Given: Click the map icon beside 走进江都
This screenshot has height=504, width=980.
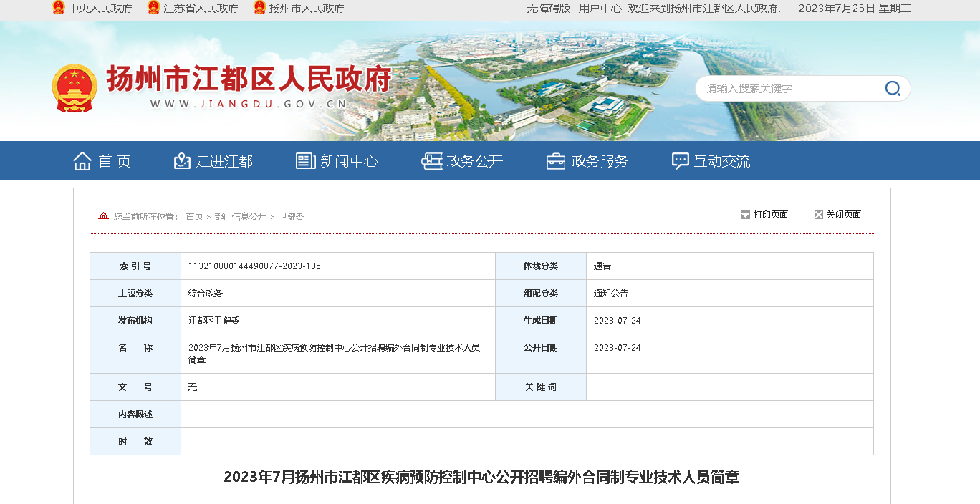Looking at the screenshot, I should (x=182, y=161).
